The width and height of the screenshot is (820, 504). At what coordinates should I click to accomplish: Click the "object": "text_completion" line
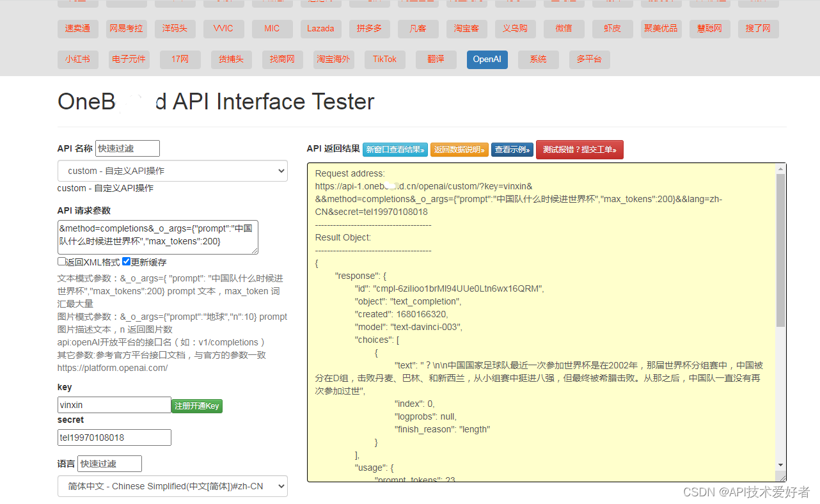point(408,301)
